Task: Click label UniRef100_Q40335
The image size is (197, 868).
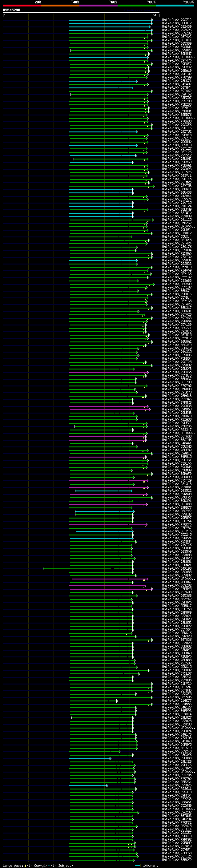Action: click(x=177, y=352)
